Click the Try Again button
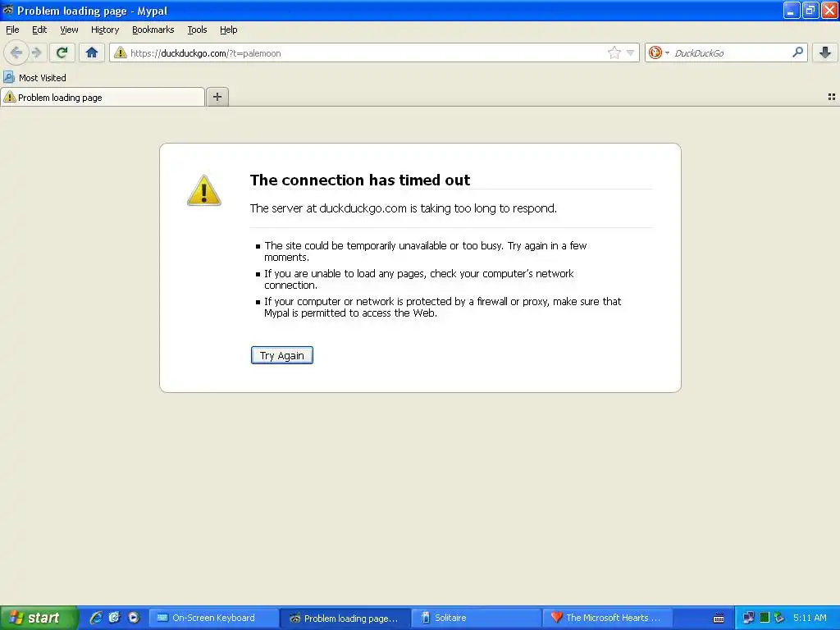The width and height of the screenshot is (840, 630). click(282, 355)
